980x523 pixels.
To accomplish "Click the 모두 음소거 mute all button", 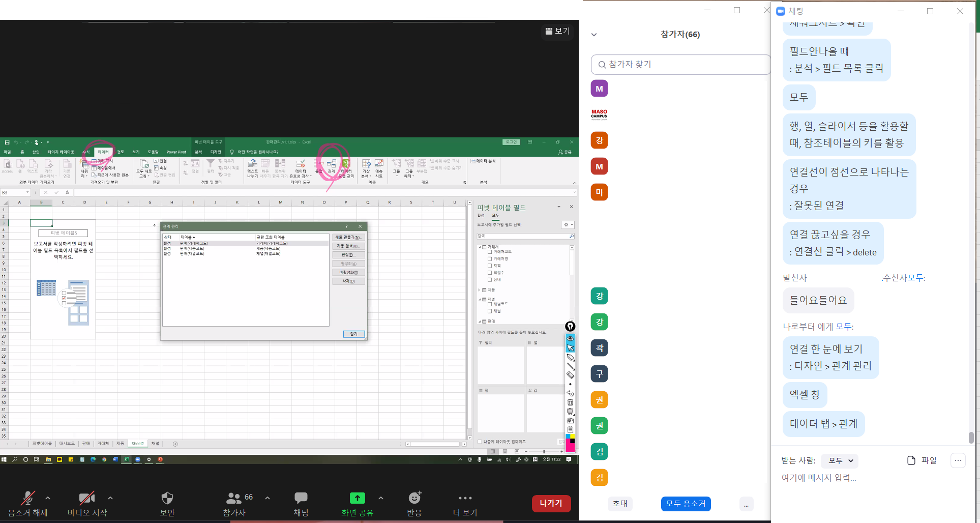I will [686, 504].
